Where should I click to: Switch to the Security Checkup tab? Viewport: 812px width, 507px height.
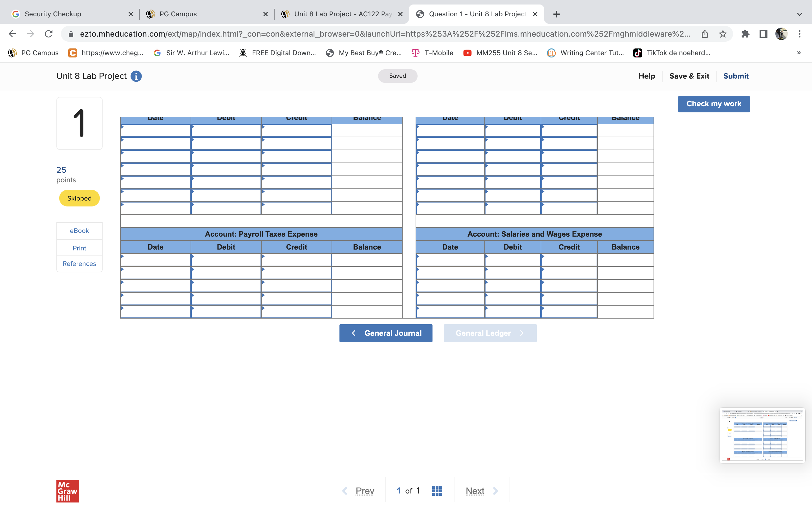[53, 14]
